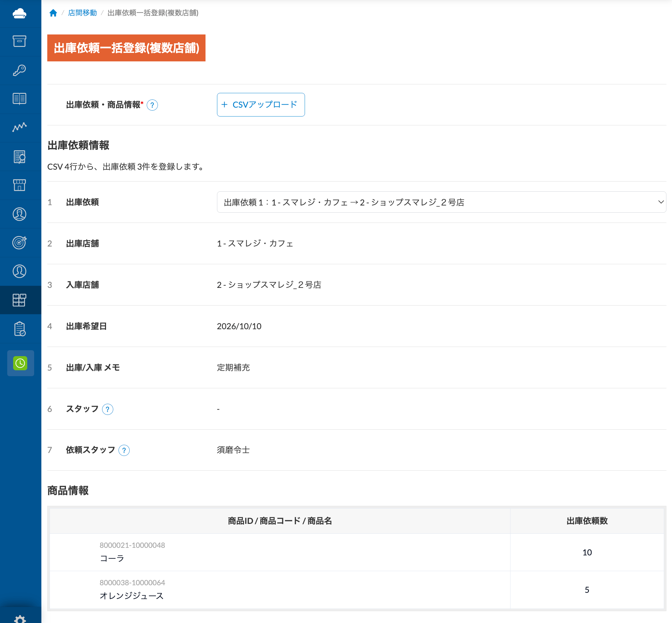Show help for 出庫依頼・商品情報 field
The height and width of the screenshot is (623, 672).
152,105
